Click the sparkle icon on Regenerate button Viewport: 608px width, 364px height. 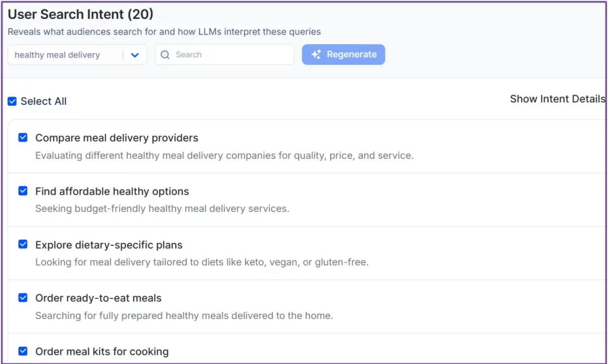tap(315, 54)
